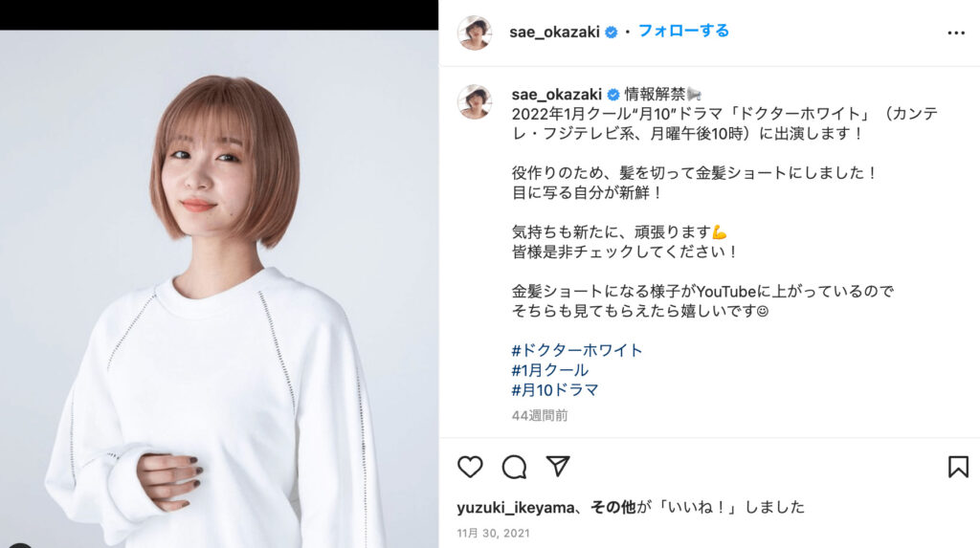Like the post with the heart icon
The height and width of the screenshot is (548, 980).
470,467
